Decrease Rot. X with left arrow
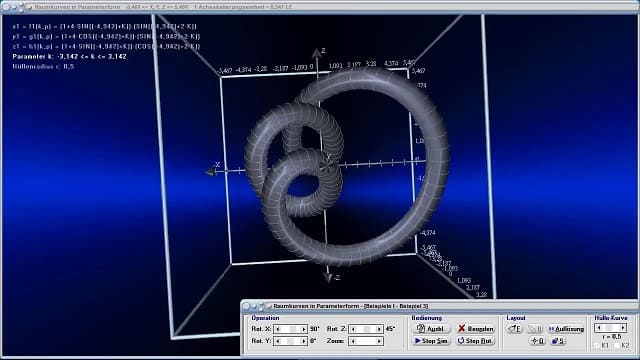 click(278, 329)
